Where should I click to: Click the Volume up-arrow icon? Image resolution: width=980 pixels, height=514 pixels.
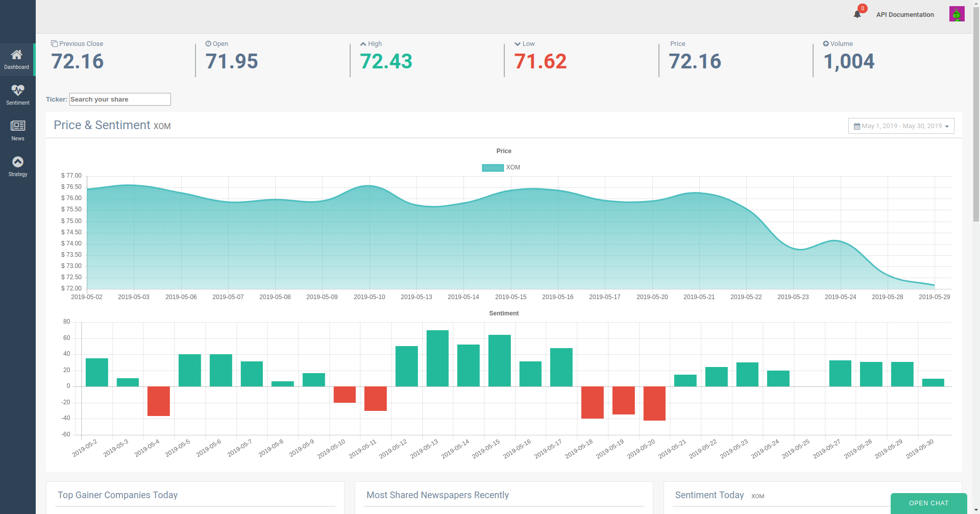click(x=826, y=44)
